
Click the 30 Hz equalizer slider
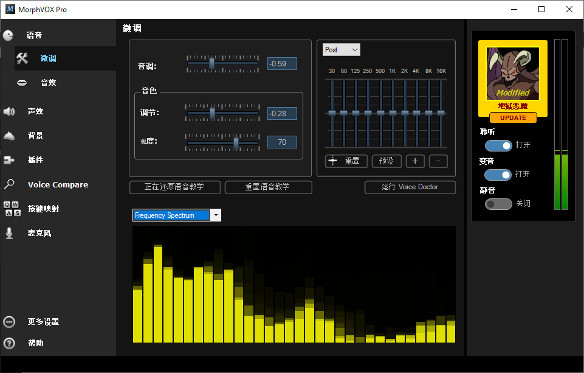[332, 113]
